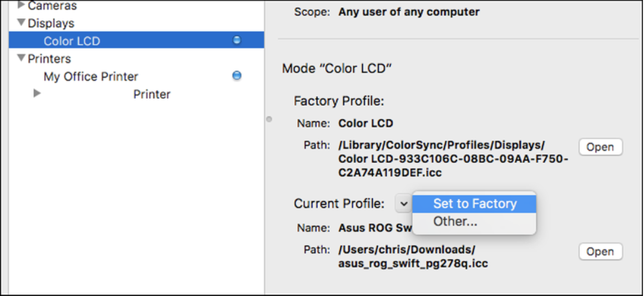Click the Printers category label
Screen dimensions: 644x296
tap(49, 58)
